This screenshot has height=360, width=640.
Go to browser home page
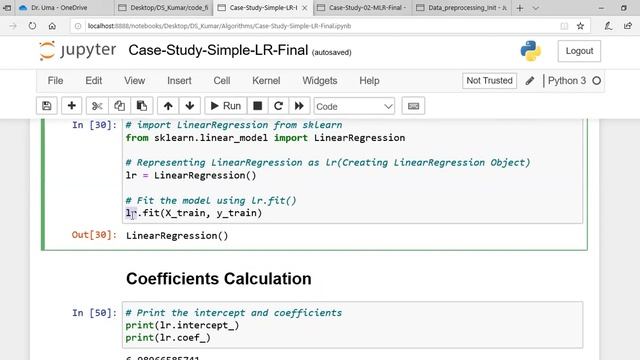pos(52,26)
